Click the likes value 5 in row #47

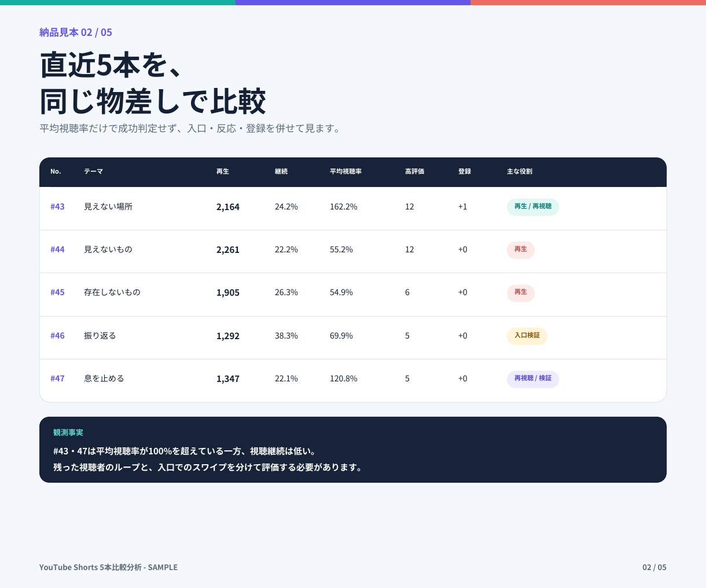point(407,378)
